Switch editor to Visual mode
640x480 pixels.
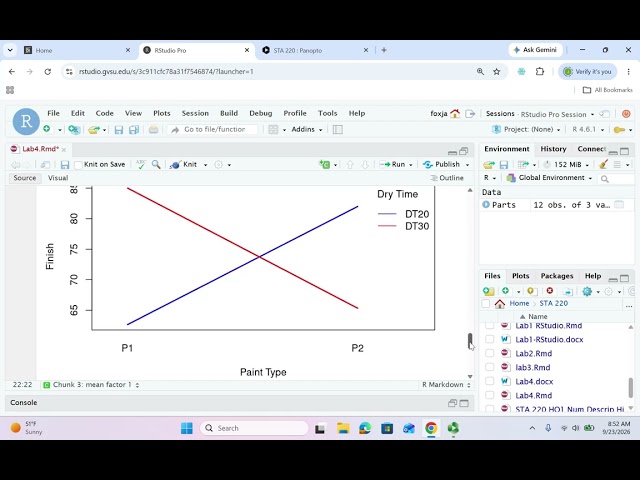(58, 178)
